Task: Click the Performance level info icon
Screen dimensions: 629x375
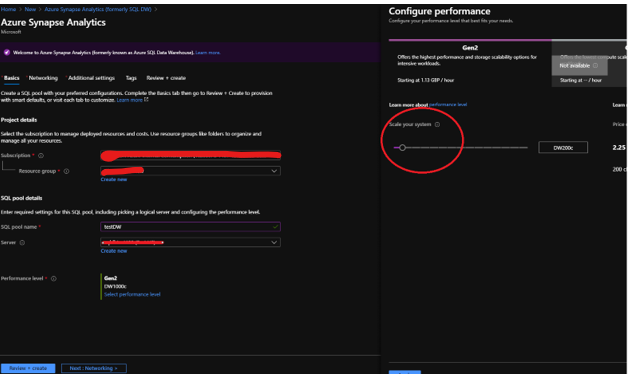Action: click(54, 278)
